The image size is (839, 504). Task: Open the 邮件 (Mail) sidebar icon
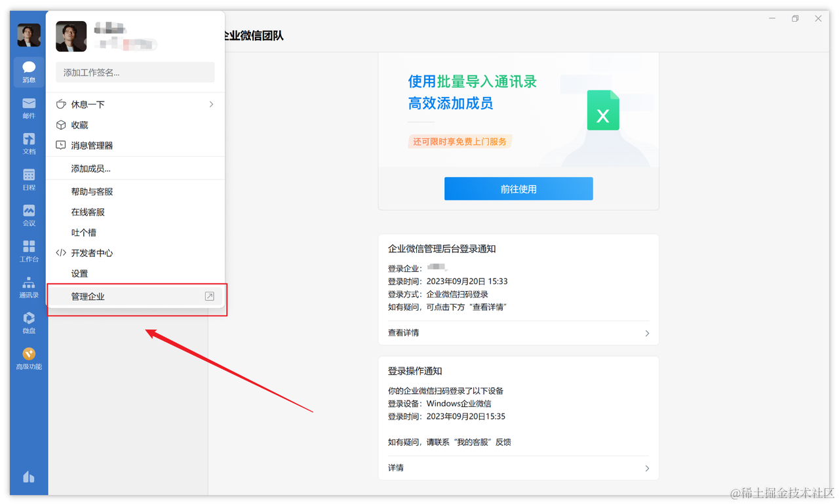pos(29,107)
